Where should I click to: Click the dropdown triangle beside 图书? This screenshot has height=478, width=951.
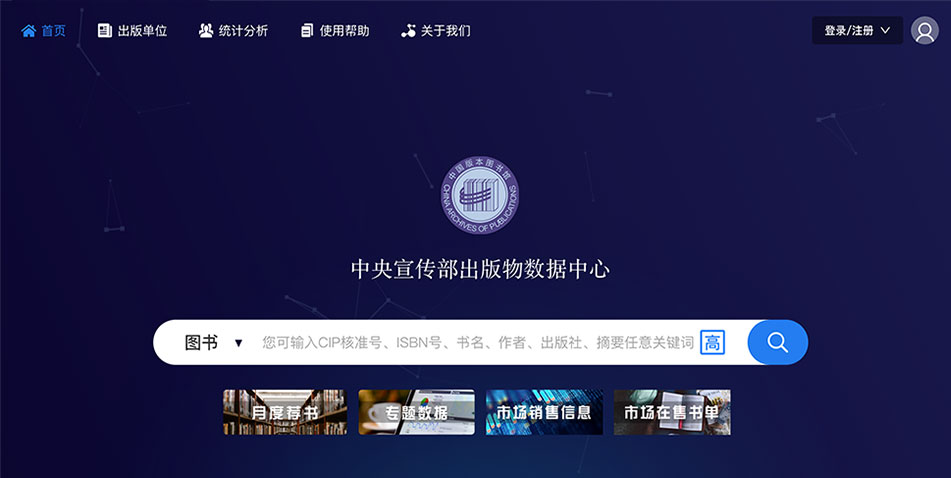[238, 343]
